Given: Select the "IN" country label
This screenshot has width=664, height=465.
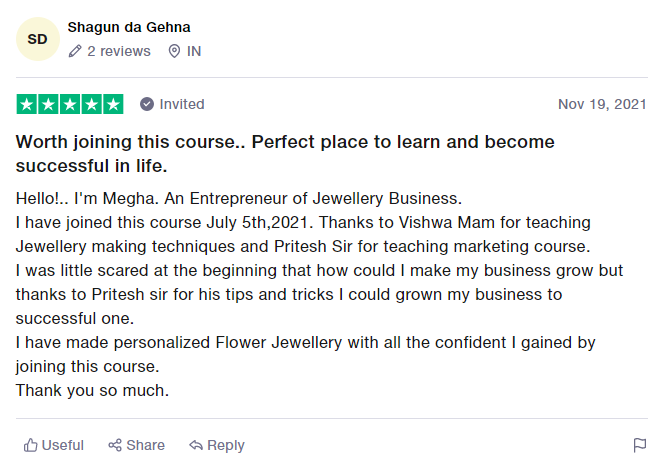Looking at the screenshot, I should 194,51.
